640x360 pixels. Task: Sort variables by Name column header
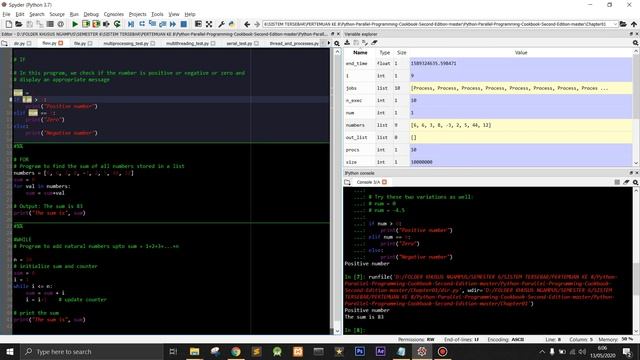(x=360, y=53)
